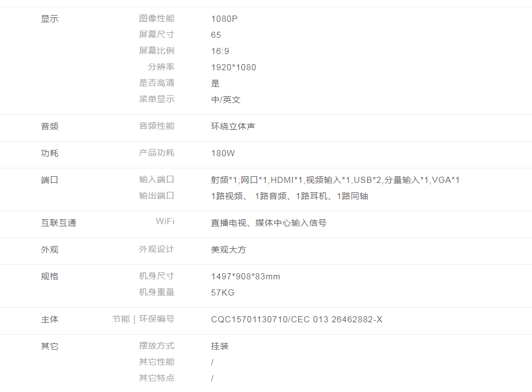Click the 57KG body weight value

point(223,293)
